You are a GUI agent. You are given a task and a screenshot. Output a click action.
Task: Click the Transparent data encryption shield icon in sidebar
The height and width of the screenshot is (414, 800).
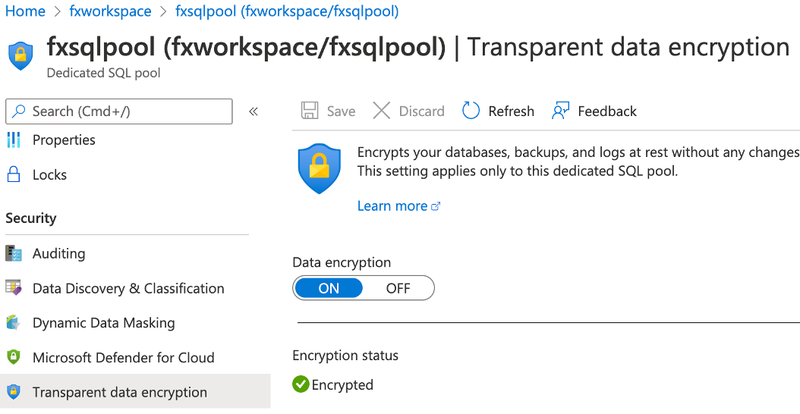pos(13,392)
